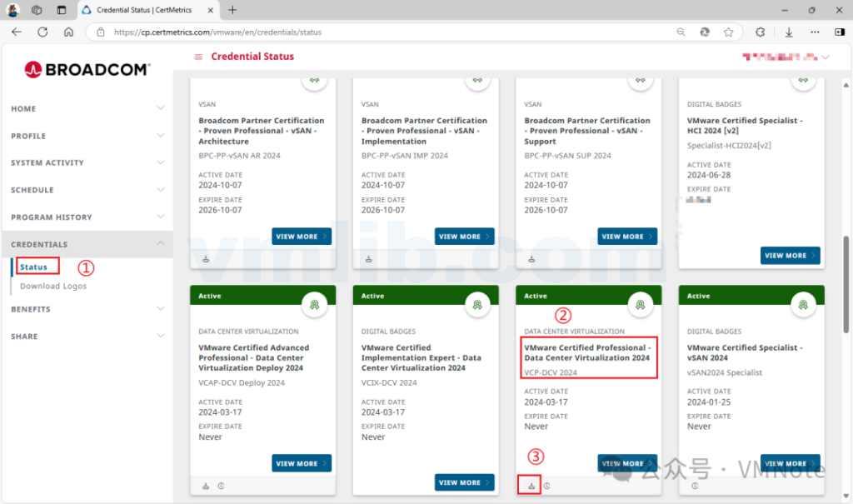Click the badge icon on VCP-DCV 2024 card
Image resolution: width=853 pixels, height=504 pixels.
coord(641,305)
